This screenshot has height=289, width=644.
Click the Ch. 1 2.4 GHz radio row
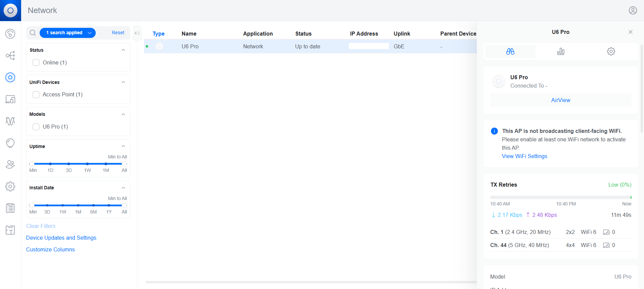point(561,232)
